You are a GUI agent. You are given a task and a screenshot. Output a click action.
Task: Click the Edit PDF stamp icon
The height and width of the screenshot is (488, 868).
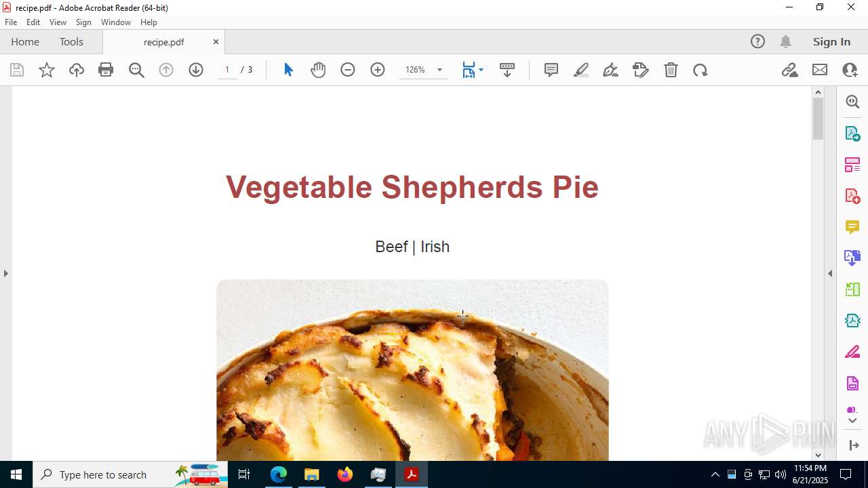coord(641,70)
